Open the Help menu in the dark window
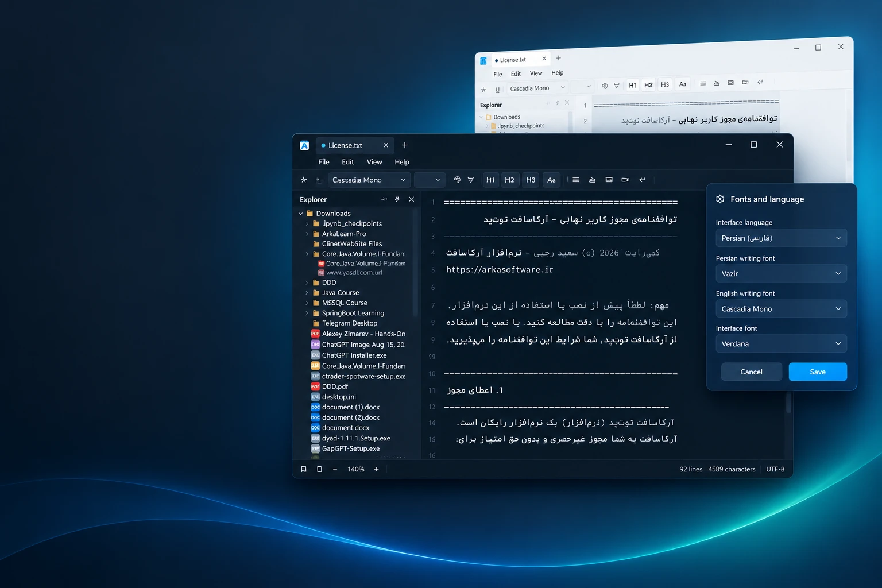This screenshot has width=882, height=588. (402, 162)
